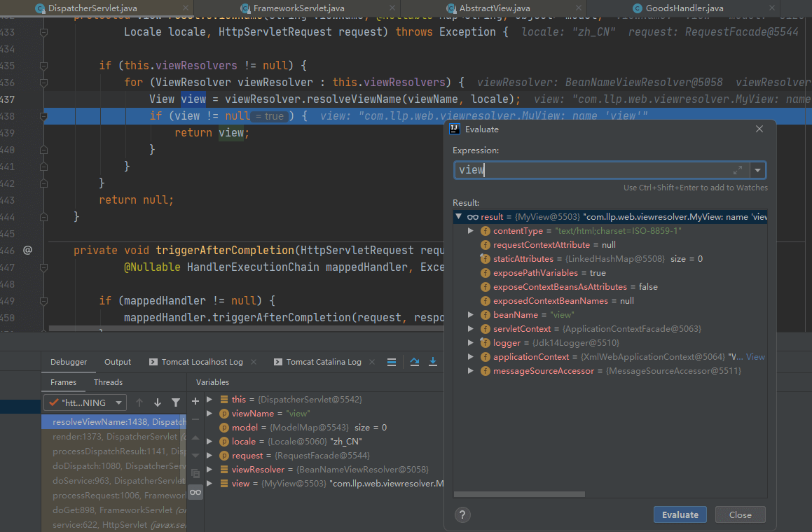Close the Tomcat Localhost Log tab
The width and height of the screenshot is (812, 532).
pyautogui.click(x=254, y=362)
